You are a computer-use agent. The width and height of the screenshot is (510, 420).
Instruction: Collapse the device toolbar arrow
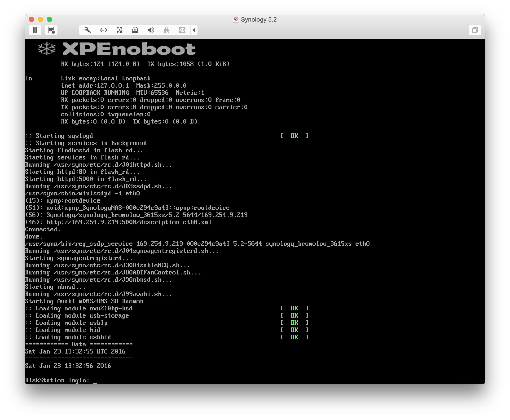tap(194, 30)
